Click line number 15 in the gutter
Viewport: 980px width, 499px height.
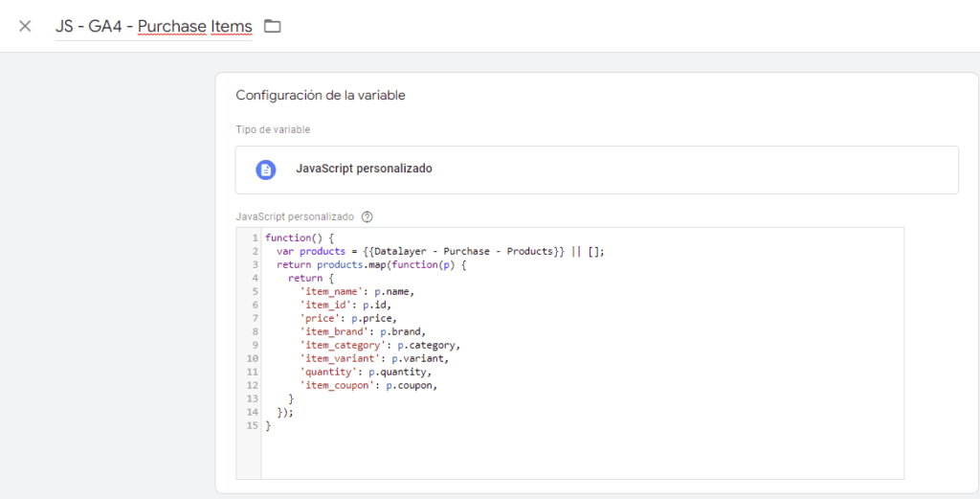[252, 426]
